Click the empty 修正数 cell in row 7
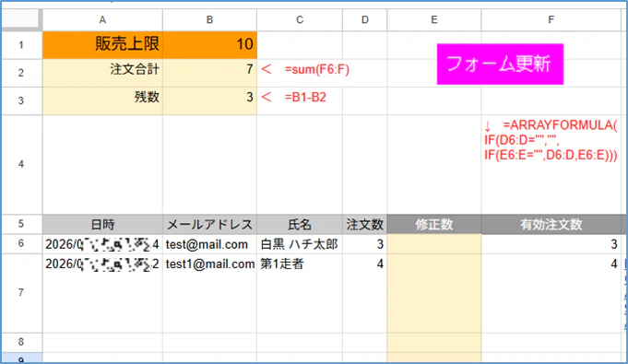Image resolution: width=628 pixels, height=364 pixels. (x=434, y=293)
